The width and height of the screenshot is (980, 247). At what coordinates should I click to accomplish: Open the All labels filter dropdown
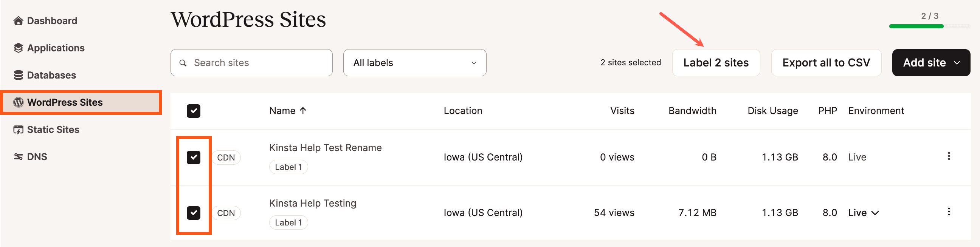point(414,63)
